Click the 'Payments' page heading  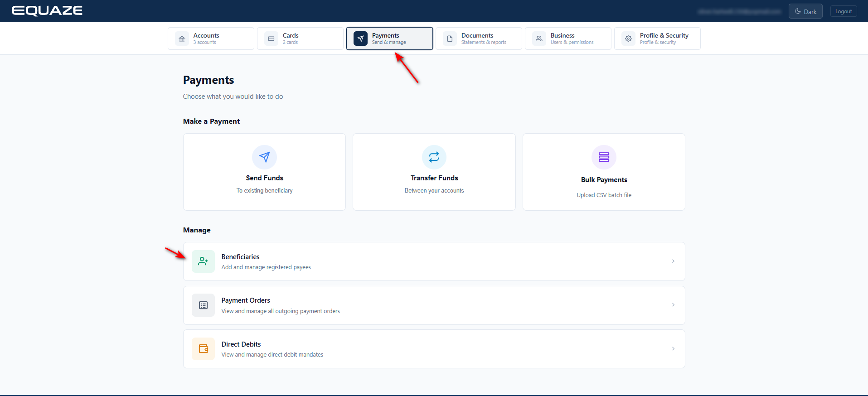(209, 80)
